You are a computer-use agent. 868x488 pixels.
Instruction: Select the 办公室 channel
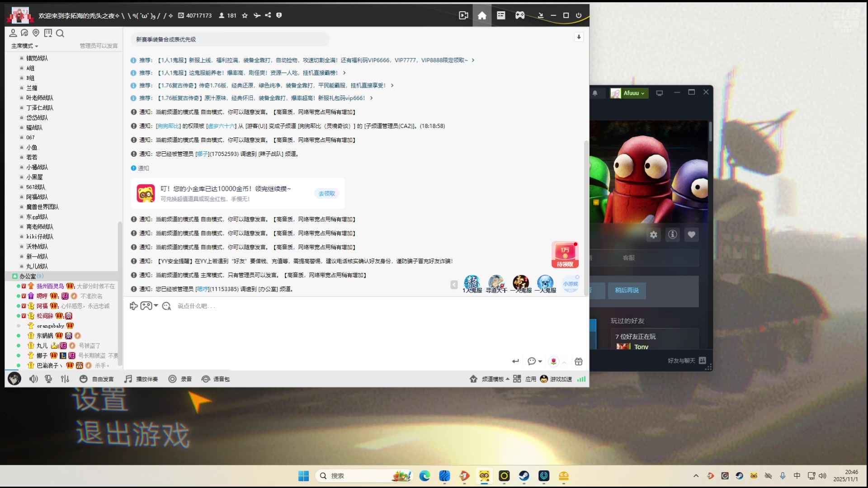tap(28, 276)
